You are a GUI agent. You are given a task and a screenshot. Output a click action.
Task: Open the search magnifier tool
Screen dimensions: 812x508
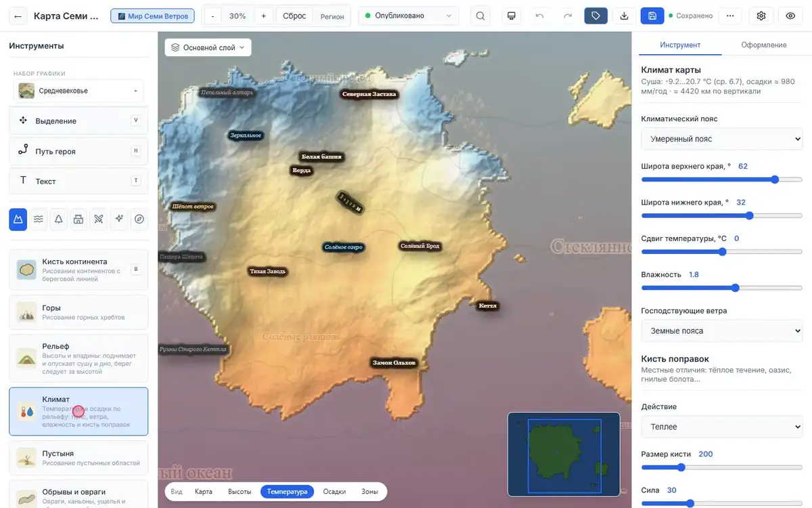tap(480, 16)
